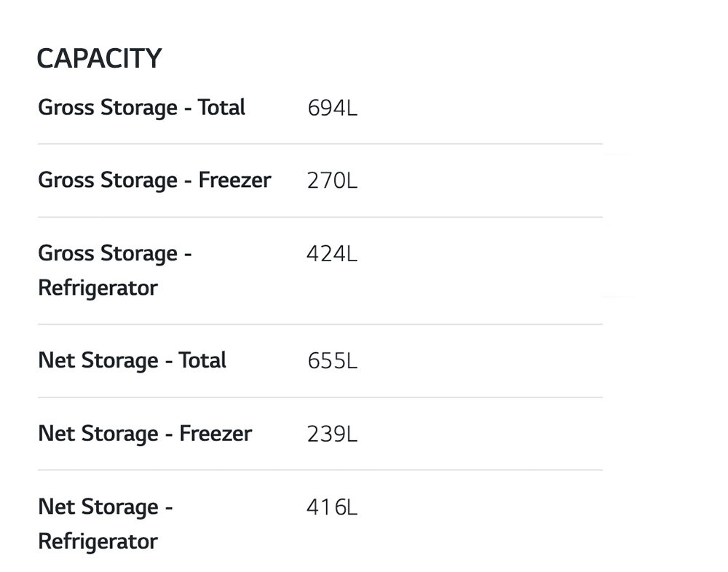Viewport: 728px width, 572px height.
Task: Click the Gross Storage - Refrigerator label
Action: click(x=115, y=270)
